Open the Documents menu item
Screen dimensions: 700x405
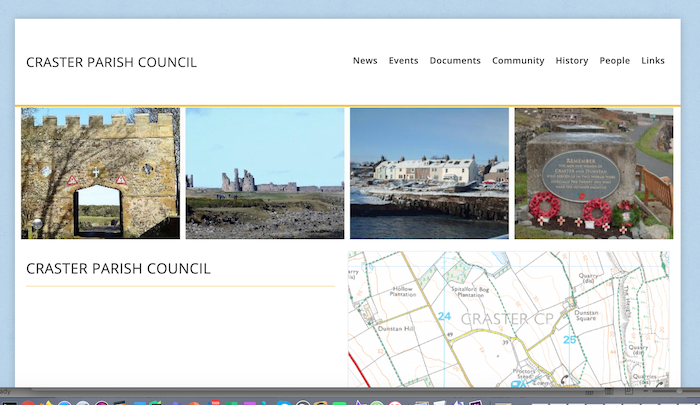pos(455,61)
